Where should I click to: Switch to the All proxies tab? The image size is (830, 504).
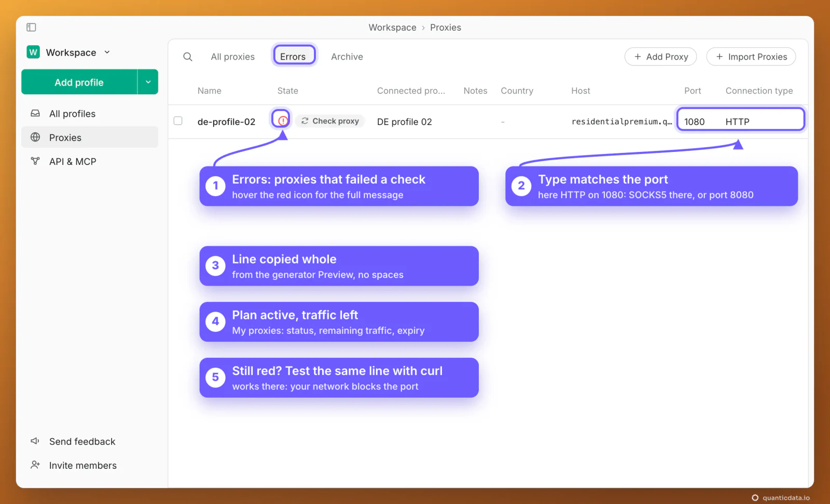pos(232,57)
